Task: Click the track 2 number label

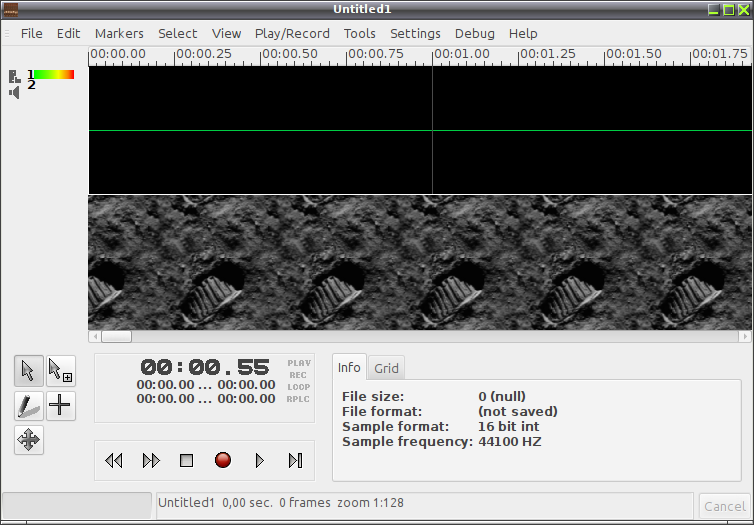Action: 31,85
